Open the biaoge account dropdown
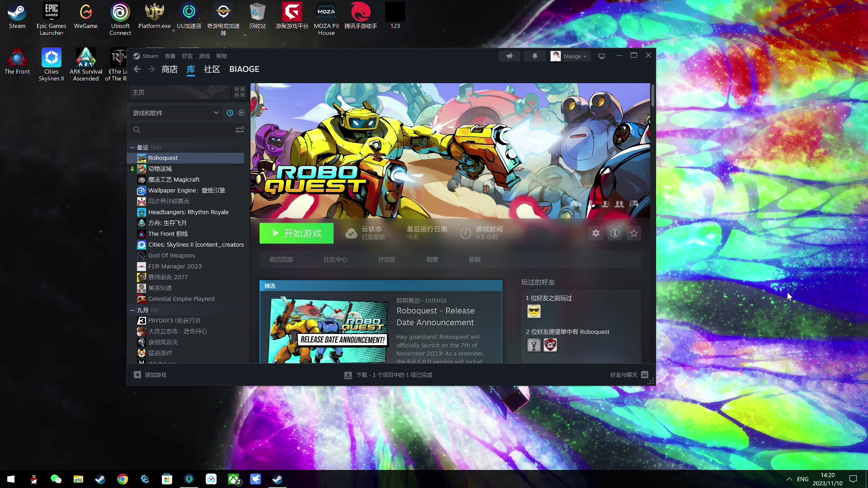Viewport: 868px width, 488px height. pos(570,56)
